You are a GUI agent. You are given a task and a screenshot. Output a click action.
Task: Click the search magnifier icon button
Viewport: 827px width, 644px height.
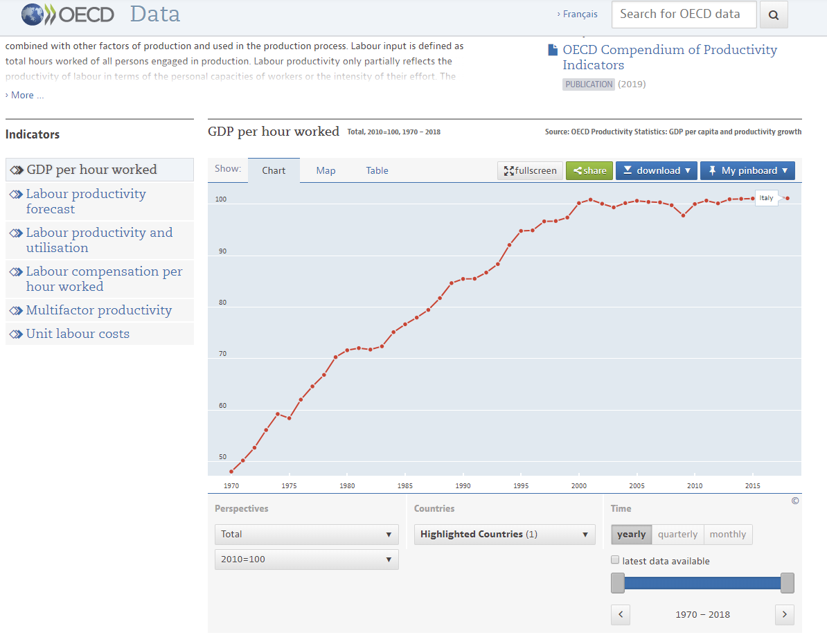point(774,15)
